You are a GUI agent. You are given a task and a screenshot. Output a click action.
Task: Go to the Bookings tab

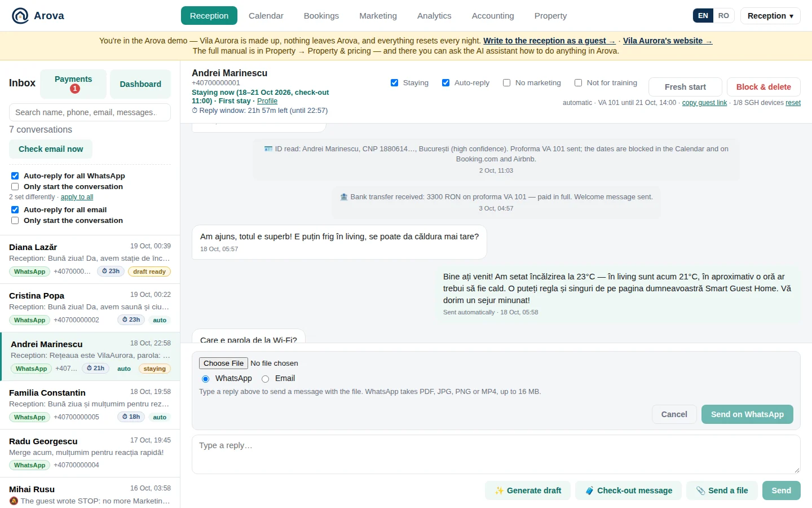[x=321, y=16]
